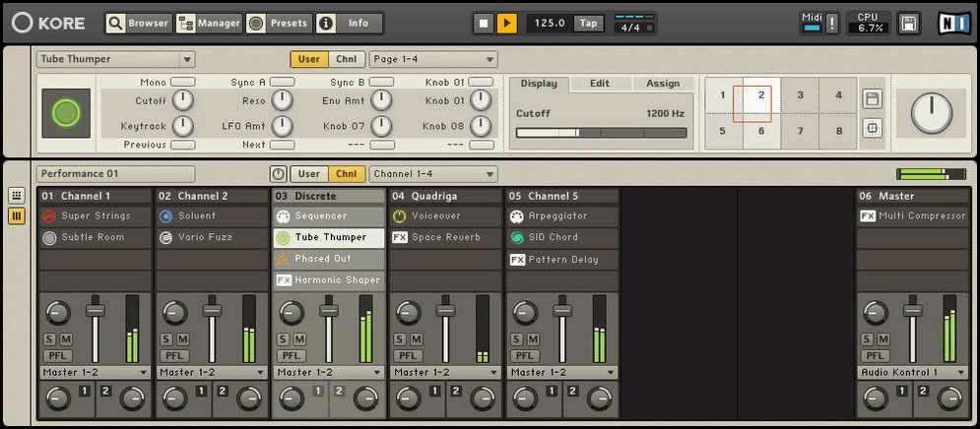The width and height of the screenshot is (980, 429).
Task: Select the Pattern Delay FX slot
Action: (561, 259)
